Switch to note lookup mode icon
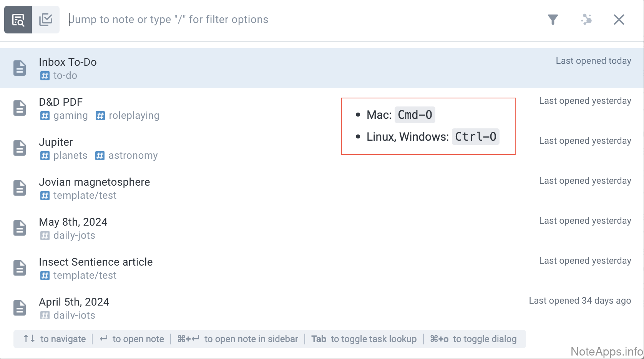 pyautogui.click(x=18, y=20)
